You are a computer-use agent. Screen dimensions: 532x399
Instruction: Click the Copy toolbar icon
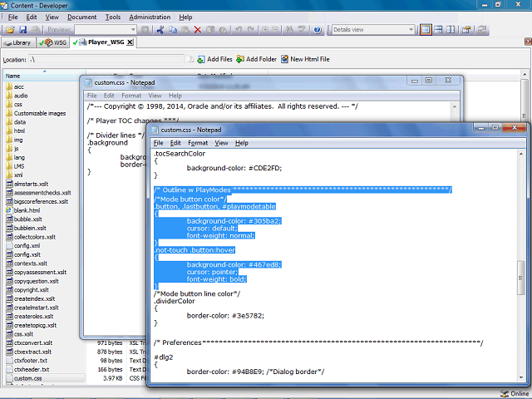coord(173,30)
